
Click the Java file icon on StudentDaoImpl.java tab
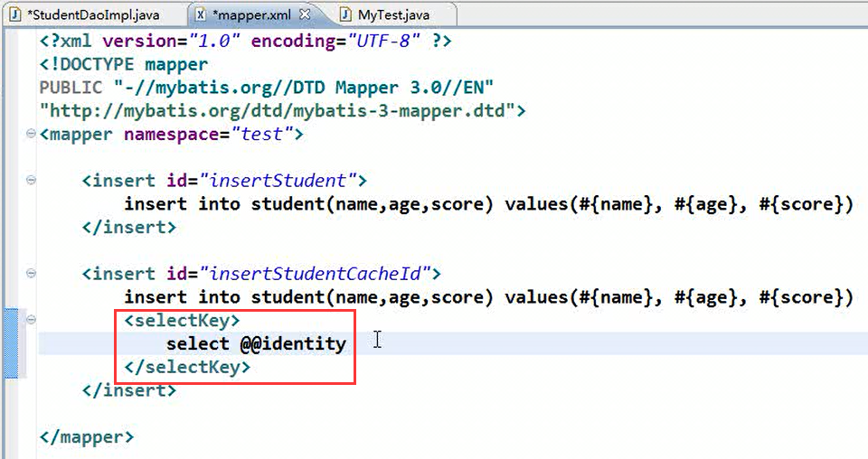coord(16,15)
